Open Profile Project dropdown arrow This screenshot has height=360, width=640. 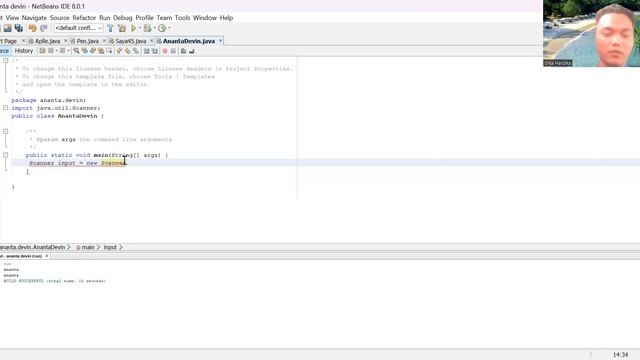pyautogui.click(x=169, y=28)
